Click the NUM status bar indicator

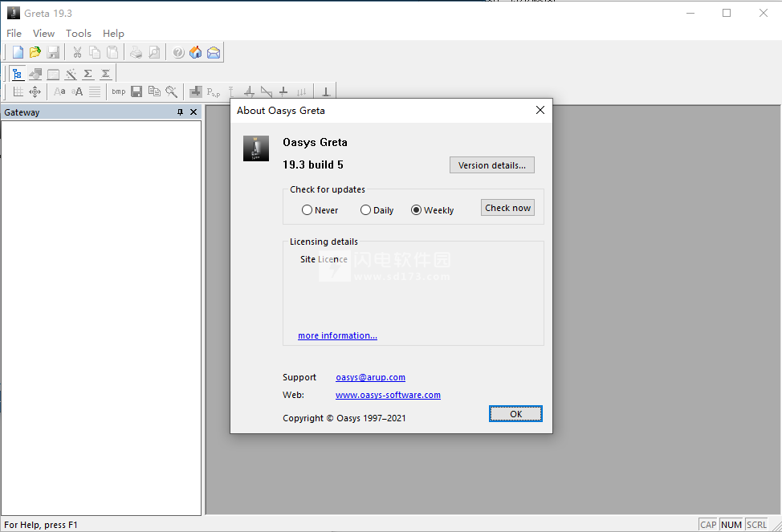[x=731, y=525]
